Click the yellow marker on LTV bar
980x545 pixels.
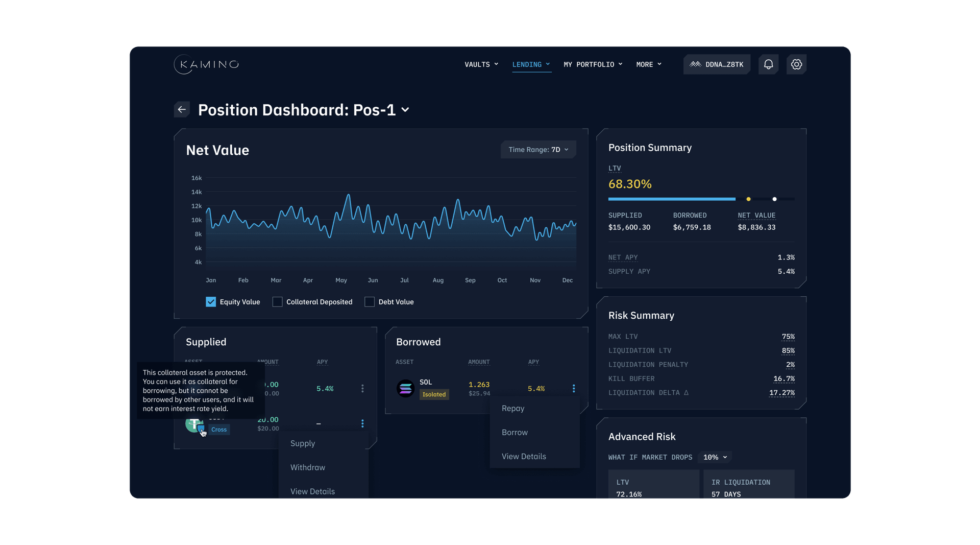(x=748, y=199)
